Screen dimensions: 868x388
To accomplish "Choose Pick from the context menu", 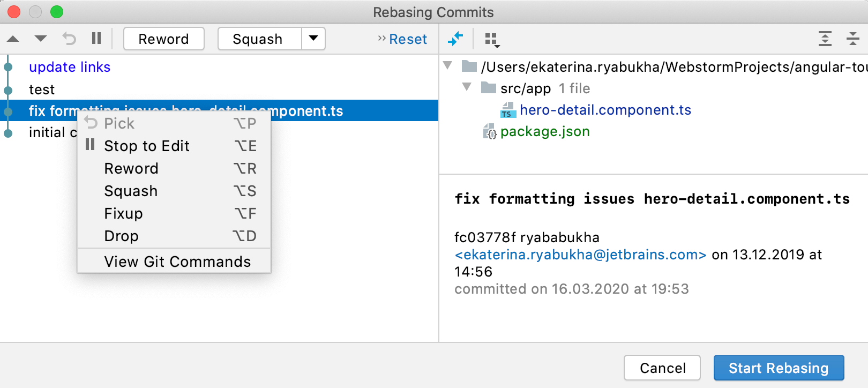I will [x=174, y=123].
